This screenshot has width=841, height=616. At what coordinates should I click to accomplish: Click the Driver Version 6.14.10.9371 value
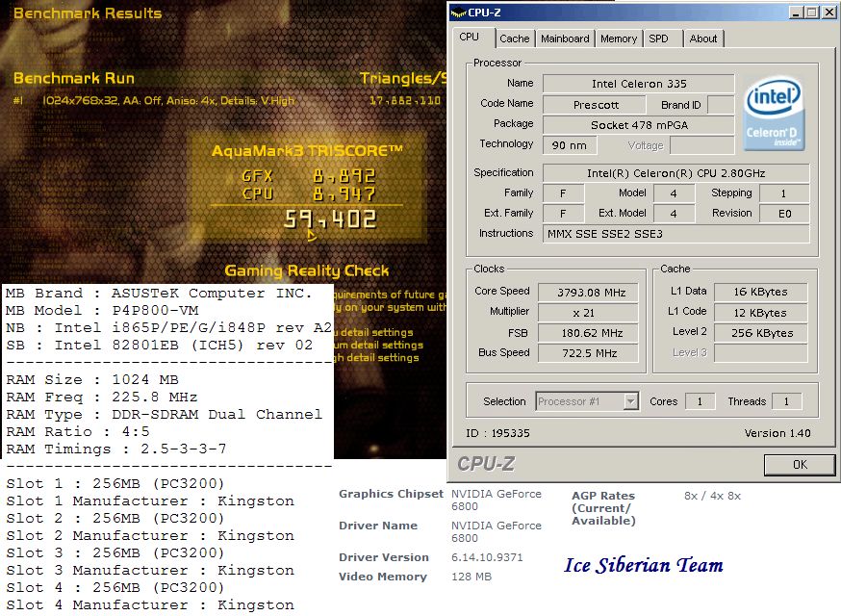[487, 557]
